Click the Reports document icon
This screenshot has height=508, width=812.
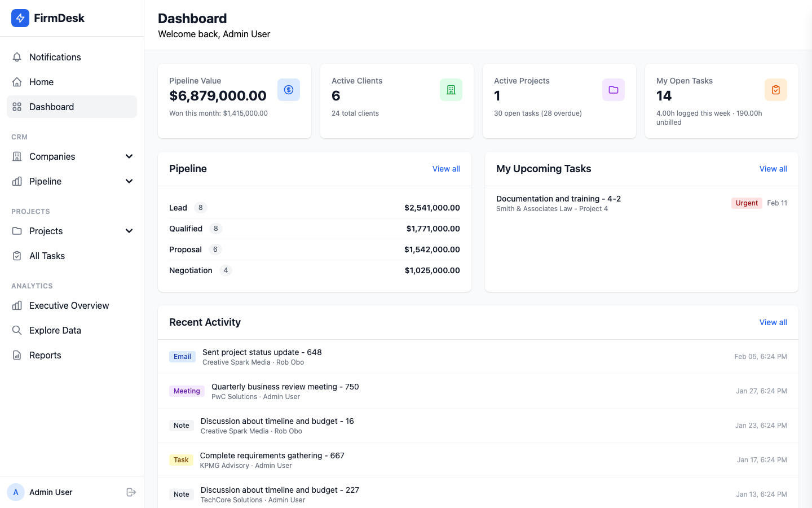point(17,355)
